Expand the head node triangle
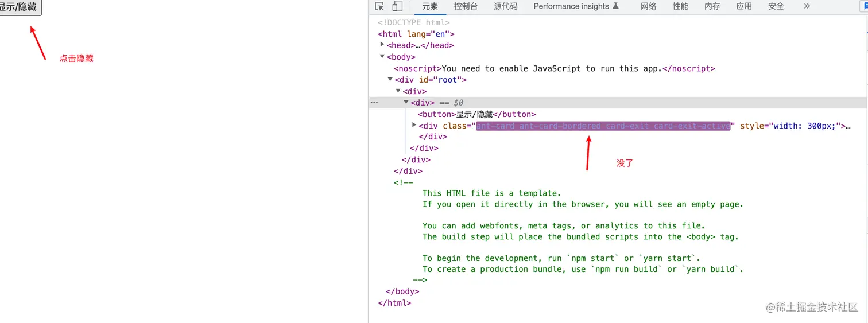This screenshot has height=323, width=868. click(382, 45)
